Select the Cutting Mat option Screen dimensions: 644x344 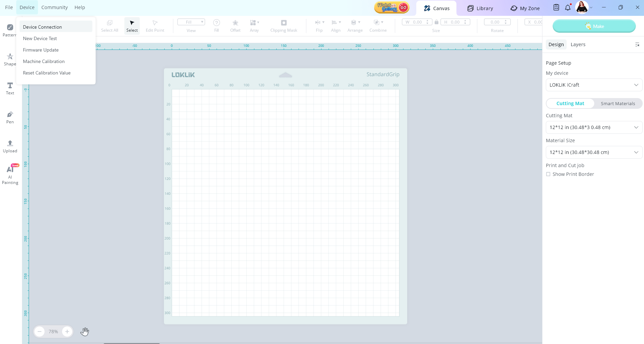point(570,103)
